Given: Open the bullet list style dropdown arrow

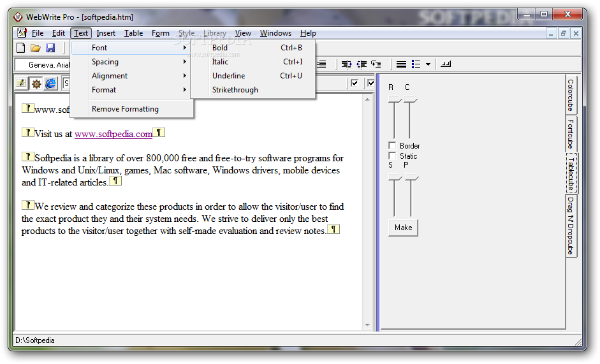Looking at the screenshot, I should click(x=428, y=64).
